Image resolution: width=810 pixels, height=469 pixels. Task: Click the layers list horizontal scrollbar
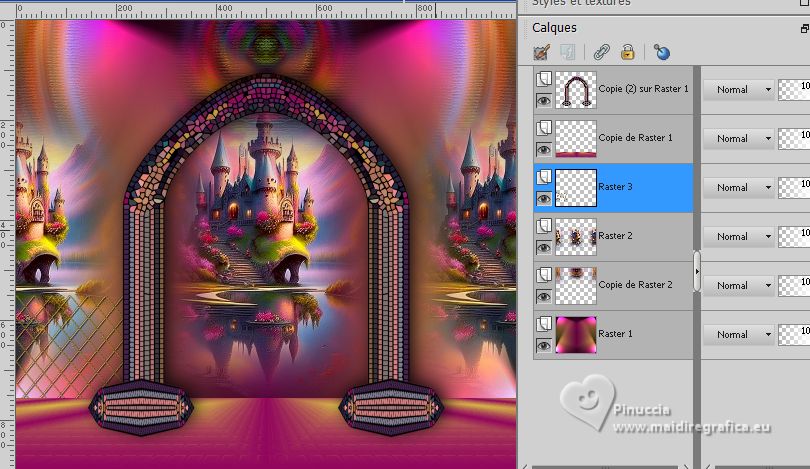(x=606, y=466)
